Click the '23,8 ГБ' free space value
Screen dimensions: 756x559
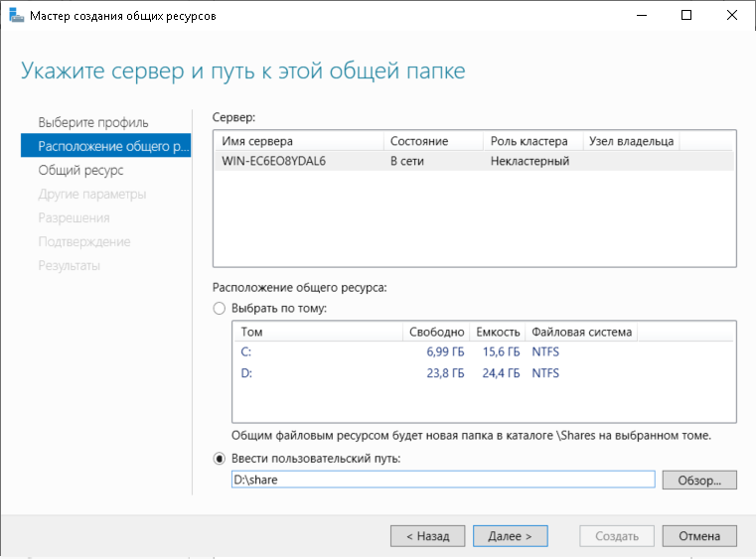pyautogui.click(x=445, y=373)
